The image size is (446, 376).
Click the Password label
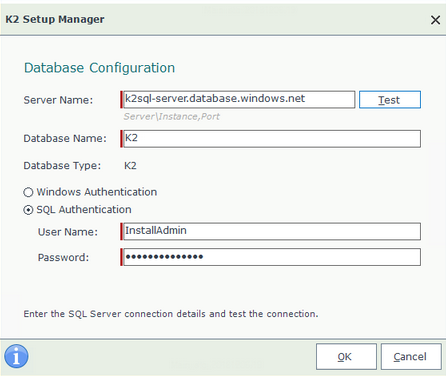click(x=63, y=257)
